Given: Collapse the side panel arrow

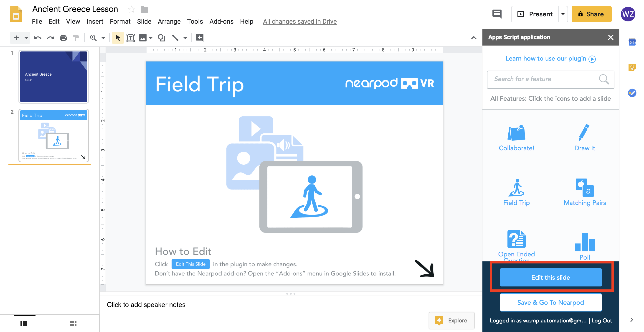Looking at the screenshot, I should [x=631, y=319].
